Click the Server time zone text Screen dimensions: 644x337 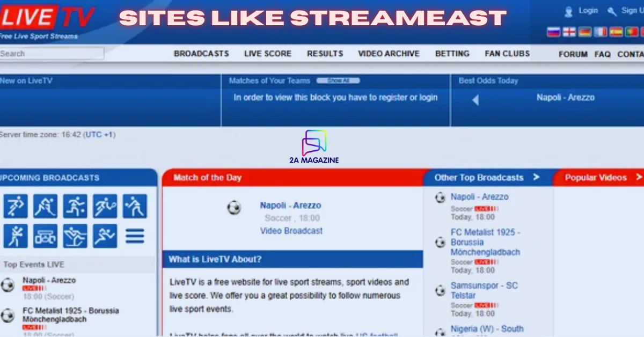tap(57, 135)
